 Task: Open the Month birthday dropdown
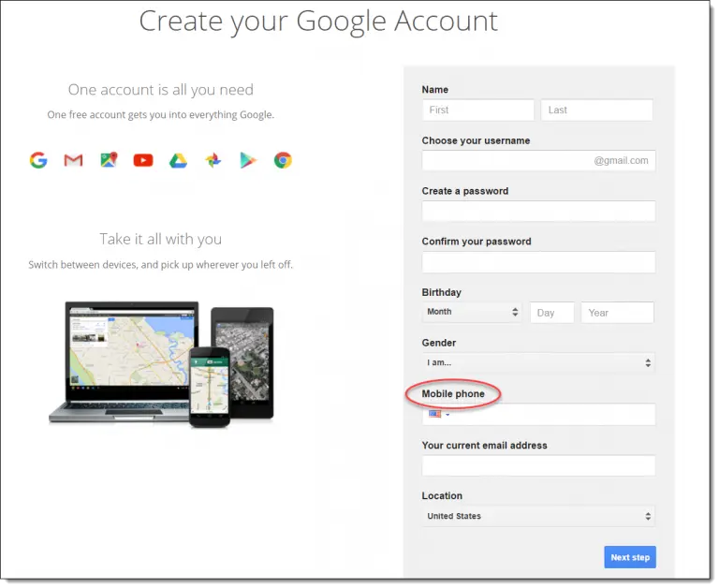472,313
